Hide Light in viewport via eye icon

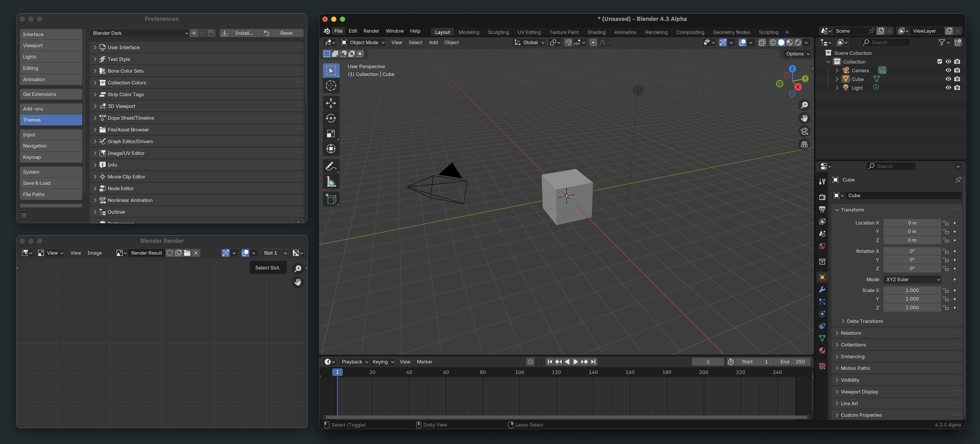(948, 88)
